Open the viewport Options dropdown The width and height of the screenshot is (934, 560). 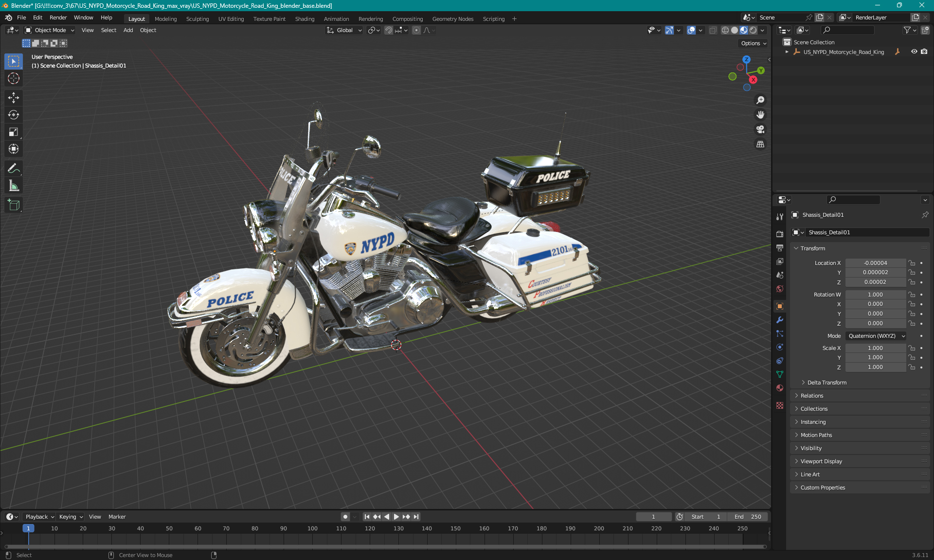coord(754,43)
